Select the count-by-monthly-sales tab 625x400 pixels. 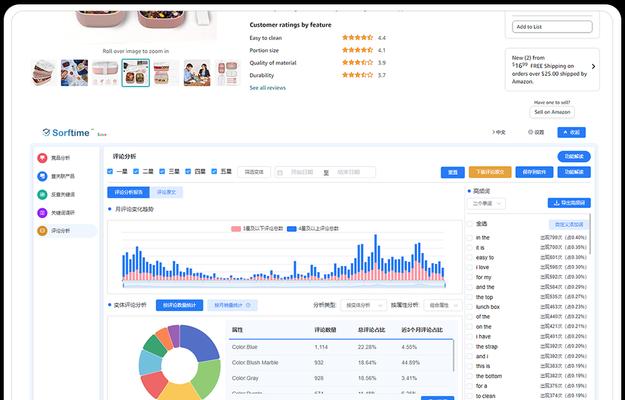tap(232, 305)
